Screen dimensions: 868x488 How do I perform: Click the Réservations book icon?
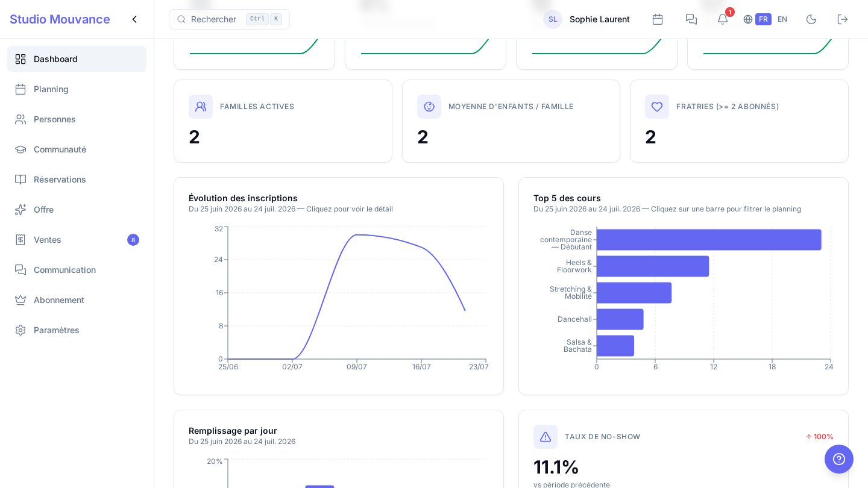(x=20, y=180)
